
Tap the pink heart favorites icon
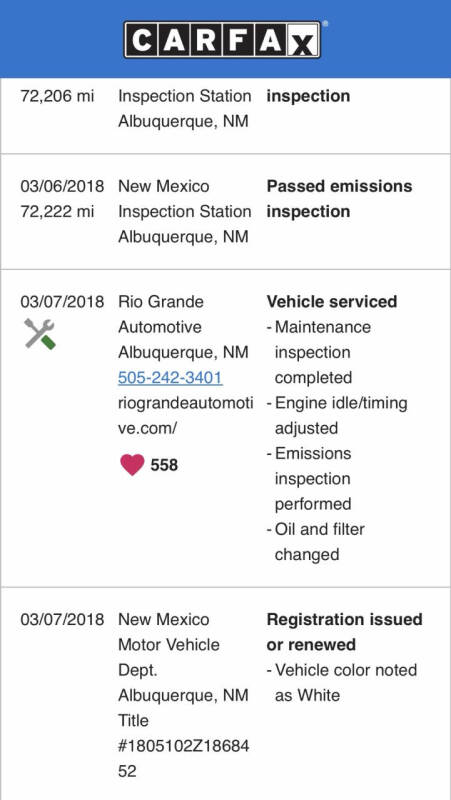(x=132, y=465)
